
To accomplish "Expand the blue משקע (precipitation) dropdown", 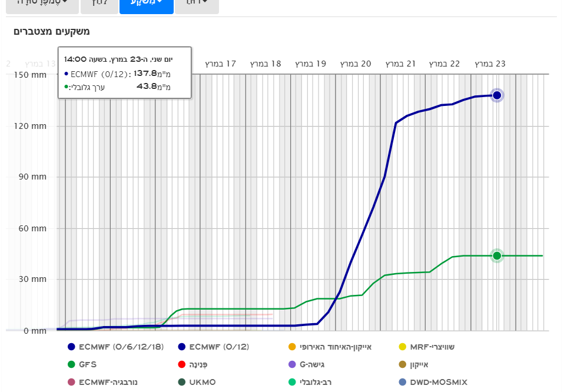I will tap(146, 4).
